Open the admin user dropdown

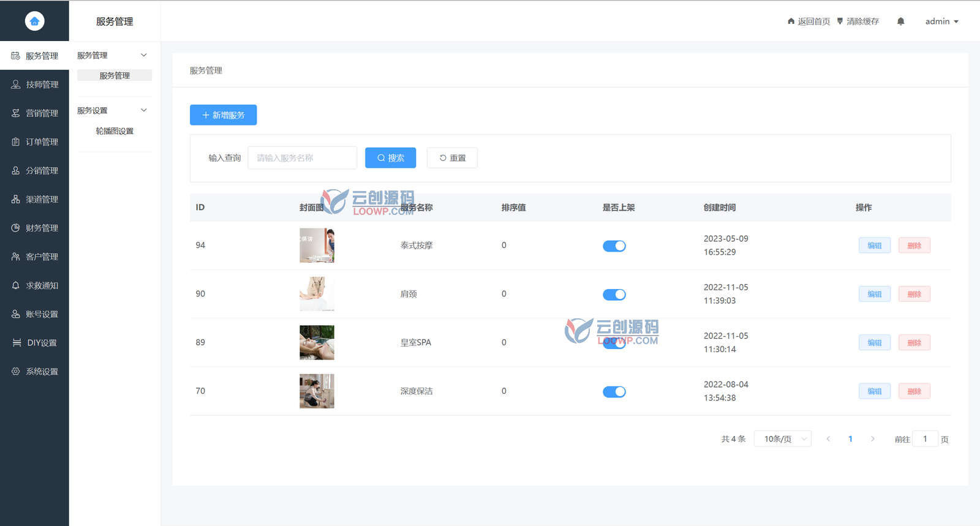pos(941,21)
